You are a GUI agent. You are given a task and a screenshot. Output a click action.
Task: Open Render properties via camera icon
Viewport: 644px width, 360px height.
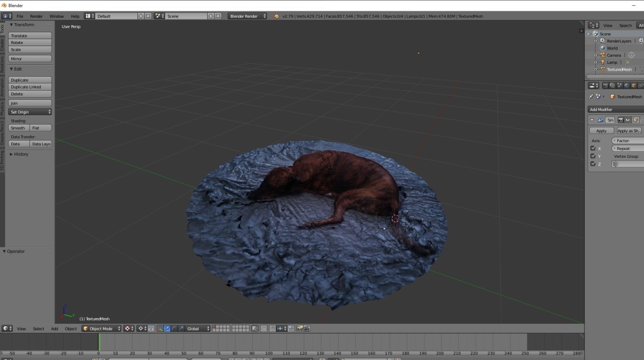click(605, 85)
